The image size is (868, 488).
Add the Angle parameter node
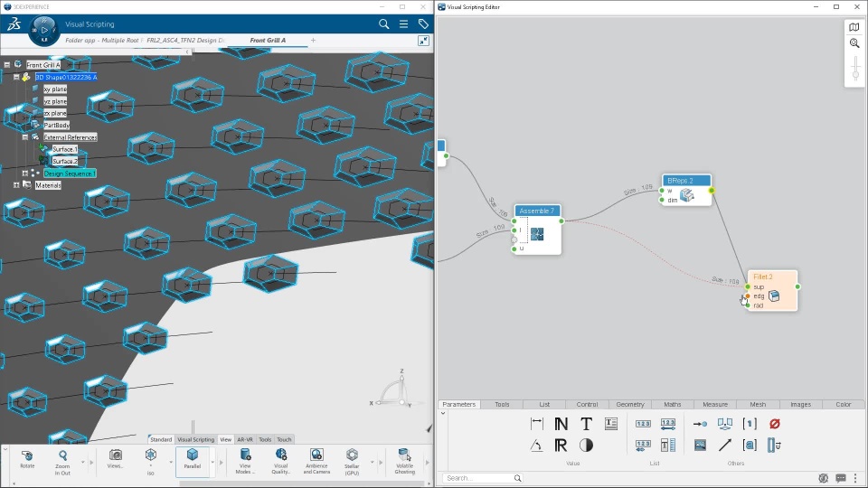click(x=536, y=446)
